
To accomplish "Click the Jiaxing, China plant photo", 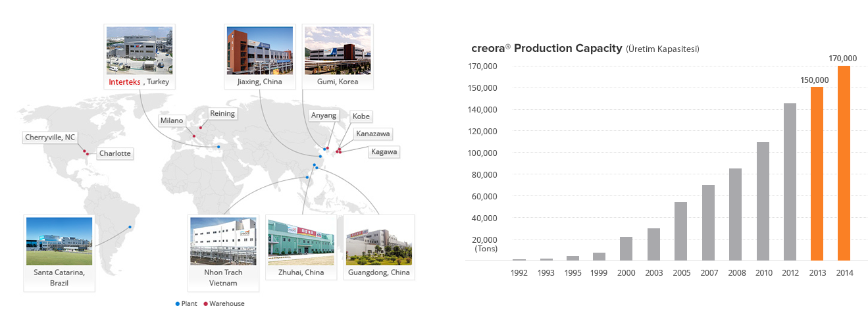I will pos(259,50).
